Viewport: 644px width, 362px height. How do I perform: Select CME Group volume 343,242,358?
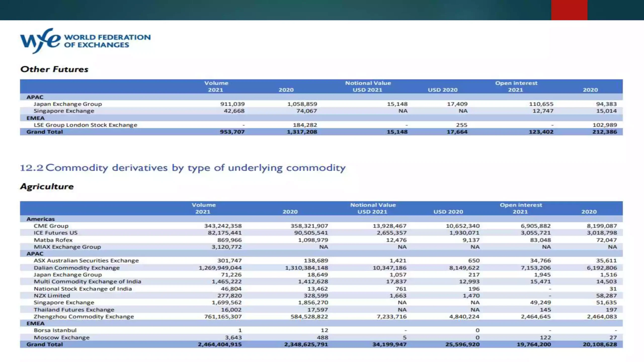(x=223, y=226)
